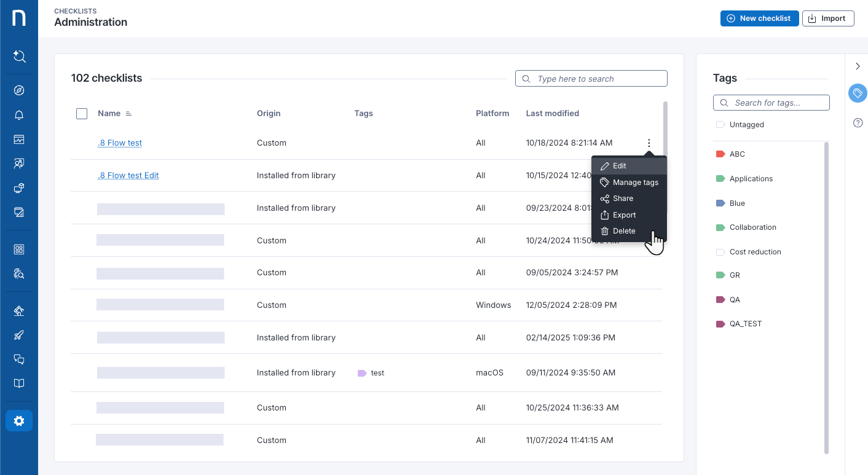Image resolution: width=868 pixels, height=475 pixels.
Task: Open the documentation book icon in sidebar
Action: point(19,383)
